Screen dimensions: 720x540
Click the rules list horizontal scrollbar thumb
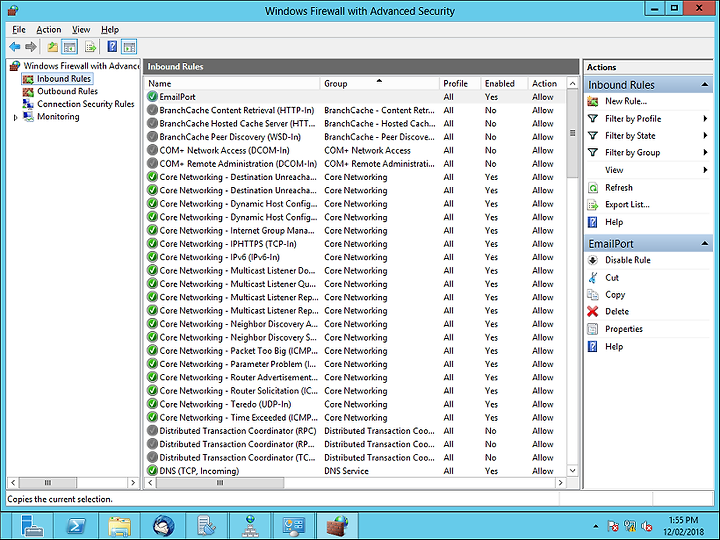[x=220, y=483]
